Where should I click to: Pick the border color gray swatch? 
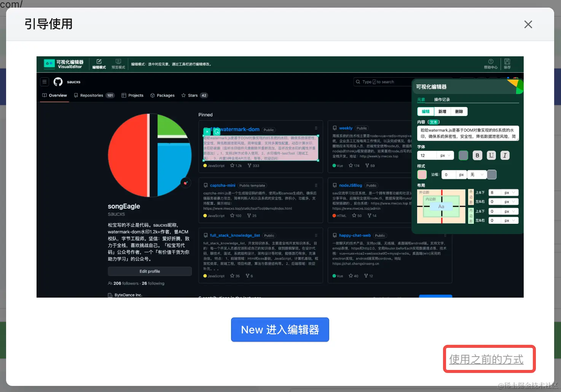492,175
